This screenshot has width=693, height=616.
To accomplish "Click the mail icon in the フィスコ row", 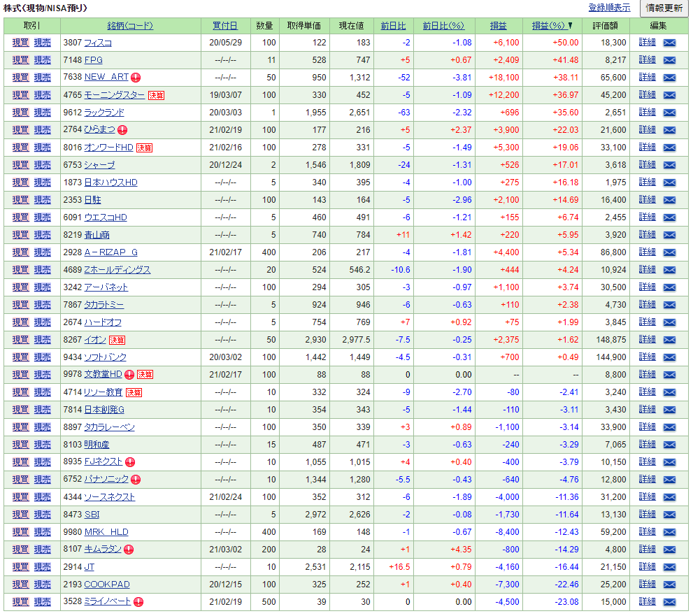I will click(669, 43).
